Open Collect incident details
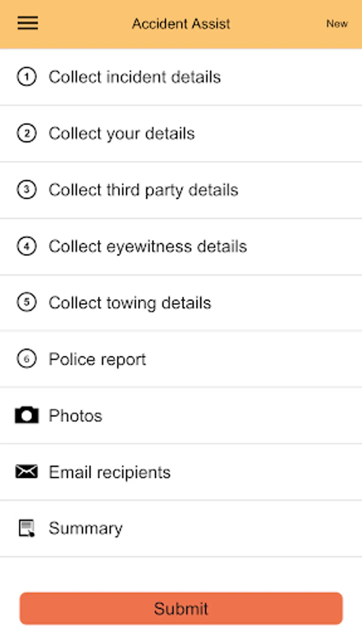 point(135,77)
